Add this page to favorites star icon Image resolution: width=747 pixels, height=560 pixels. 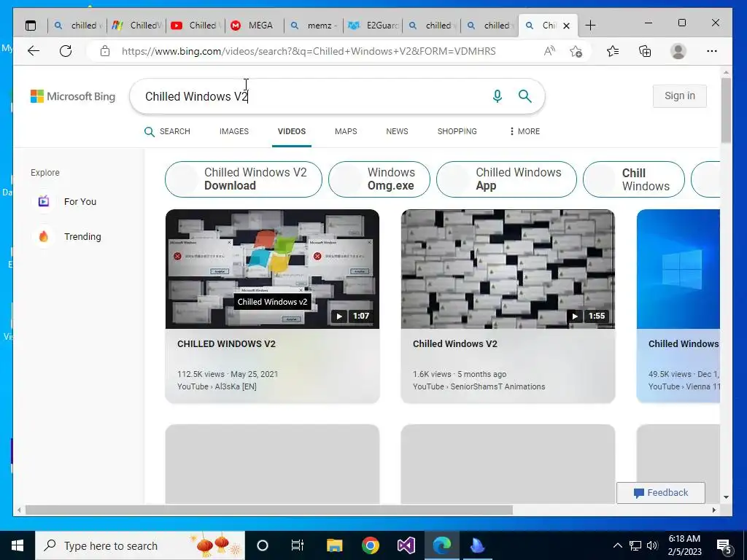tap(576, 51)
